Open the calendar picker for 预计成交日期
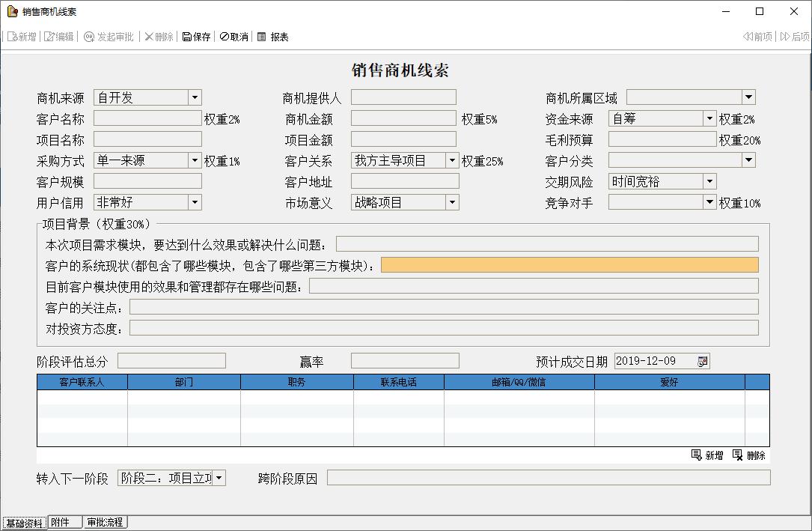Viewport: 812px width, 531px height. click(x=702, y=362)
